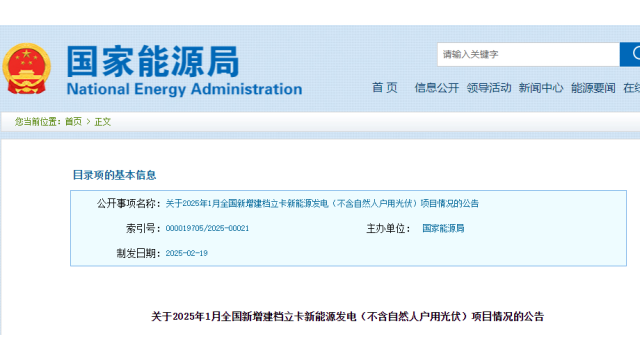Click the 主办单位 value 国家能源局
The height and width of the screenshot is (360, 640).
click(x=443, y=228)
